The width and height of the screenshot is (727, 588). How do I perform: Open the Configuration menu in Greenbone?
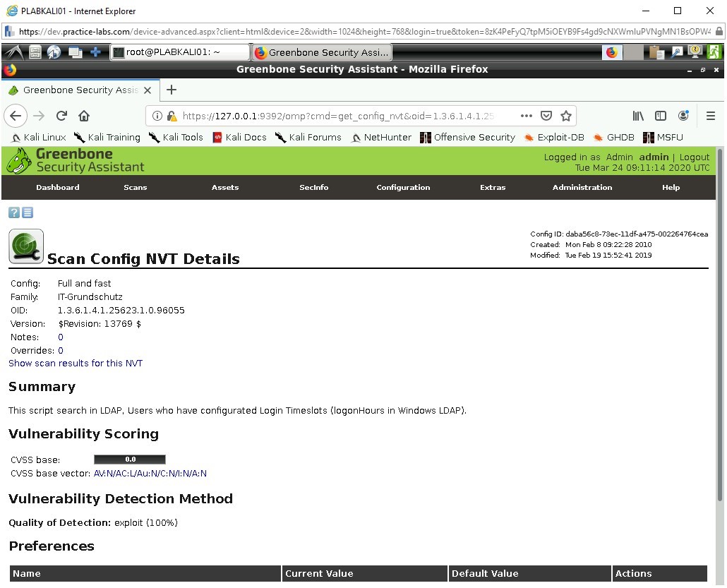403,187
